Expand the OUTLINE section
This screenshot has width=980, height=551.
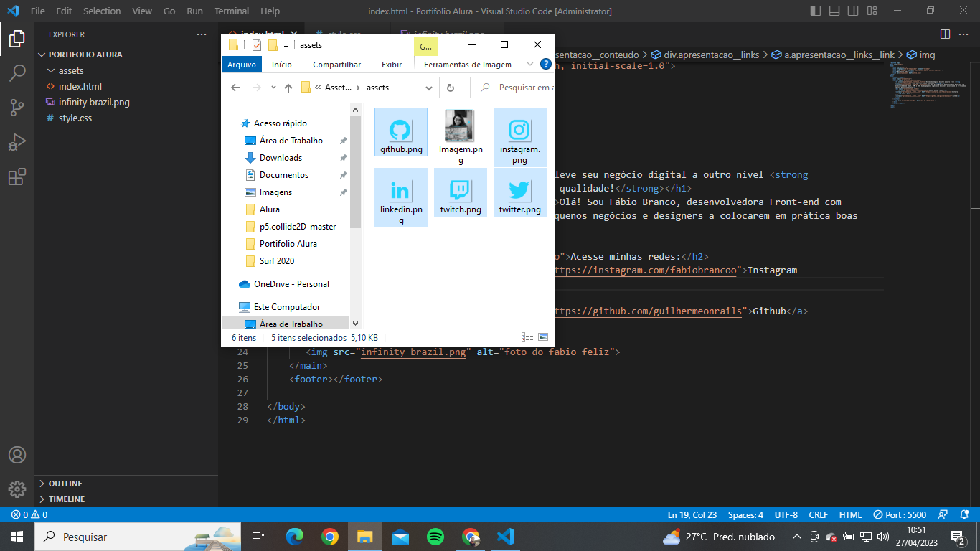[126, 484]
